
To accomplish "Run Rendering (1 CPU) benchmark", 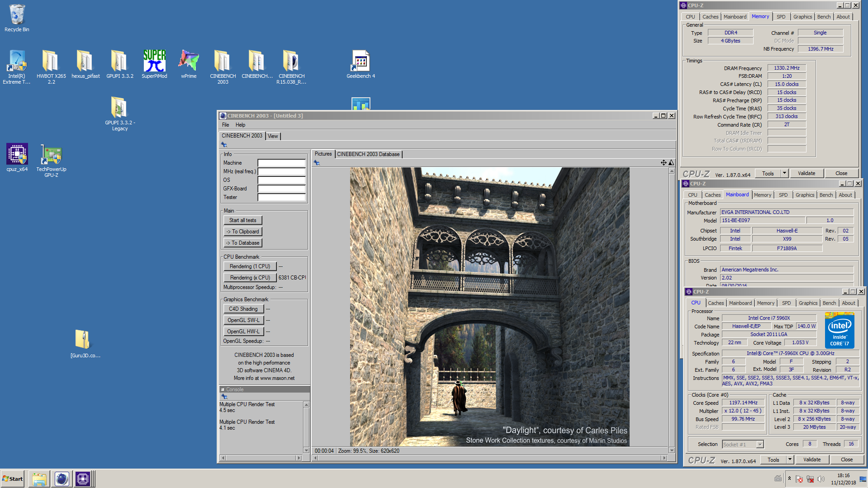I will pyautogui.click(x=250, y=266).
